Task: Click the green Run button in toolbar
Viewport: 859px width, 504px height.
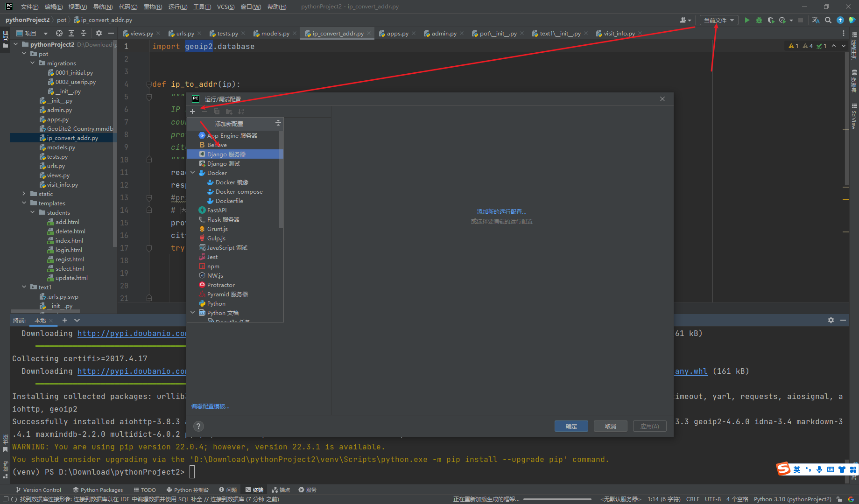Action: pos(747,20)
